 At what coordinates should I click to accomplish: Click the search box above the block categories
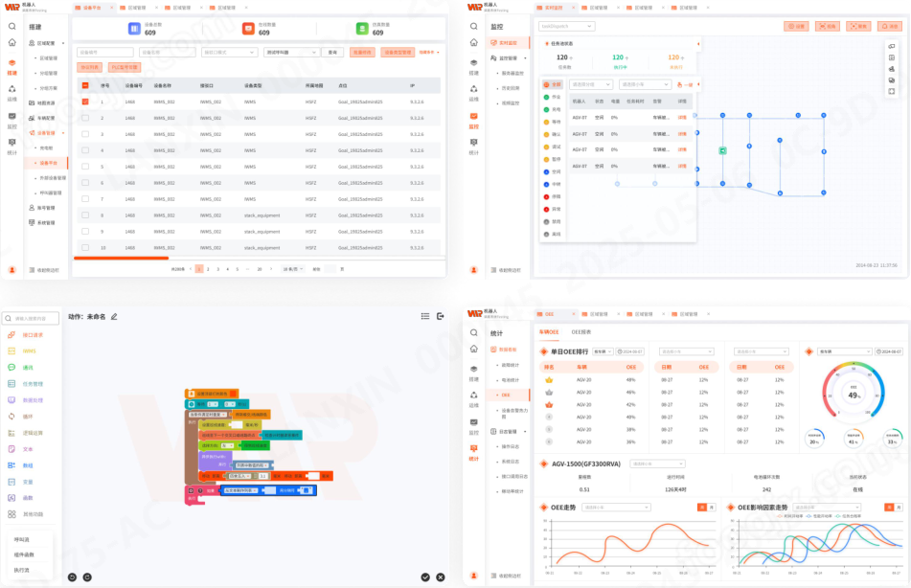32,318
